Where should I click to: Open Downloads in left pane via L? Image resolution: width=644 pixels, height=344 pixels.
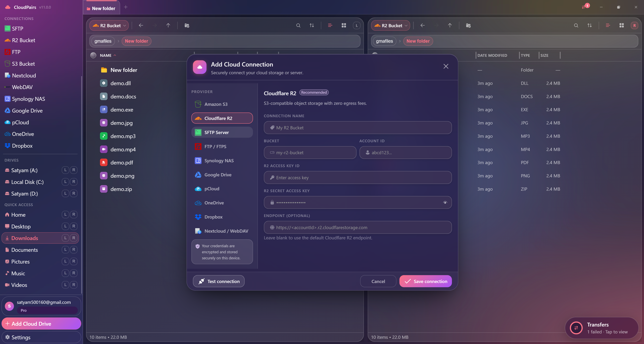click(65, 238)
